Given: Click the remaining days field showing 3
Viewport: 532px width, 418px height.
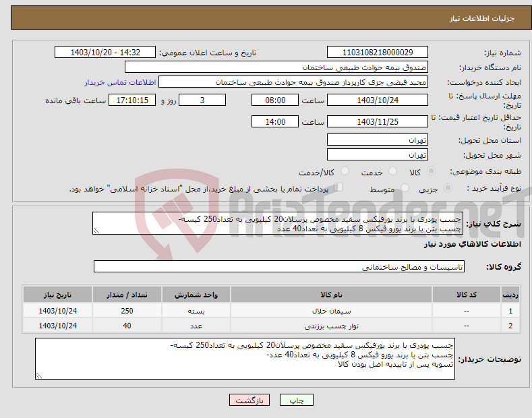Looking at the screenshot, I should (202, 100).
